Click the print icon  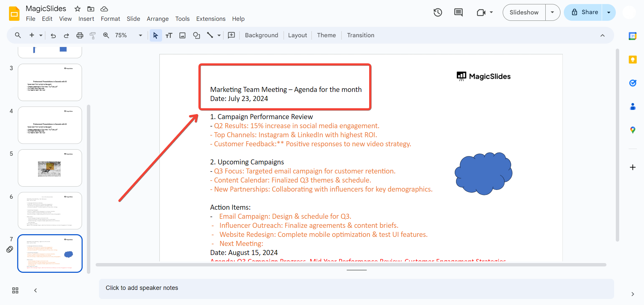click(80, 36)
